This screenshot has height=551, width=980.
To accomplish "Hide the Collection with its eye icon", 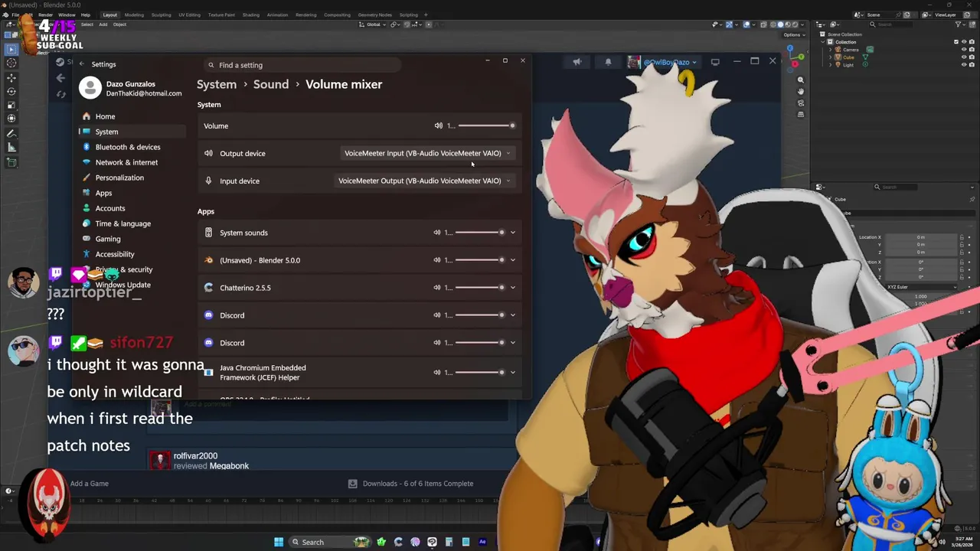I will (x=963, y=42).
